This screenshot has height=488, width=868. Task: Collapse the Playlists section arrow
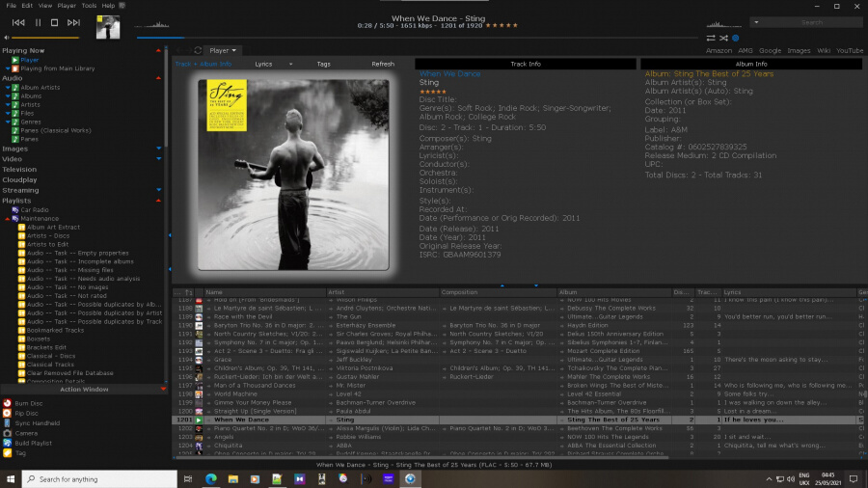coord(158,201)
